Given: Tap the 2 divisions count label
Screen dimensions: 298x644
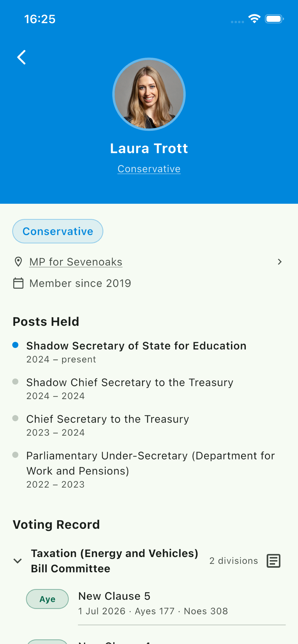Looking at the screenshot, I should [x=234, y=561].
